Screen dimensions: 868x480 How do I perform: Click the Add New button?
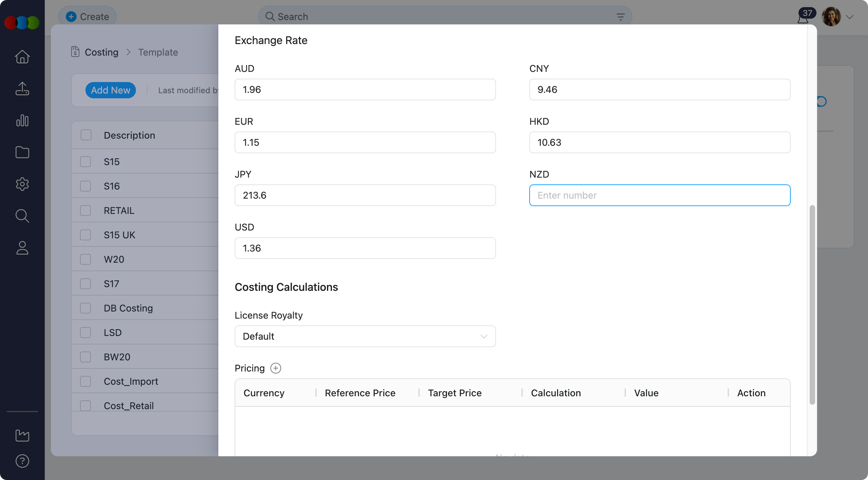[111, 90]
